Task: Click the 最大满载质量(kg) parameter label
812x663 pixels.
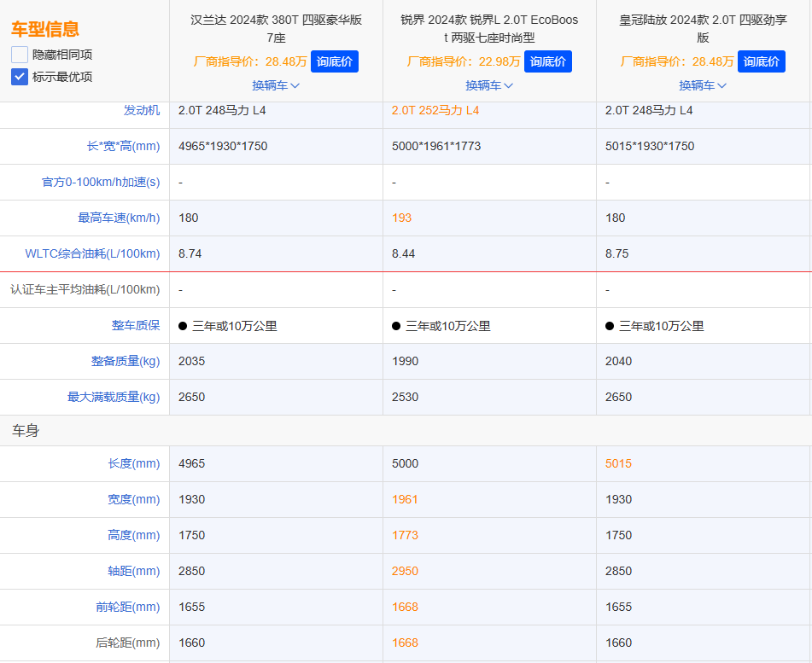Action: [x=114, y=397]
